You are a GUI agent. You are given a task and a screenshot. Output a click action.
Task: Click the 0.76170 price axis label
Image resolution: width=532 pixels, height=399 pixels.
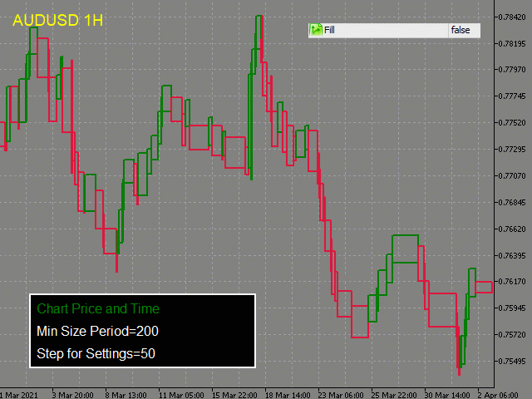click(x=512, y=282)
